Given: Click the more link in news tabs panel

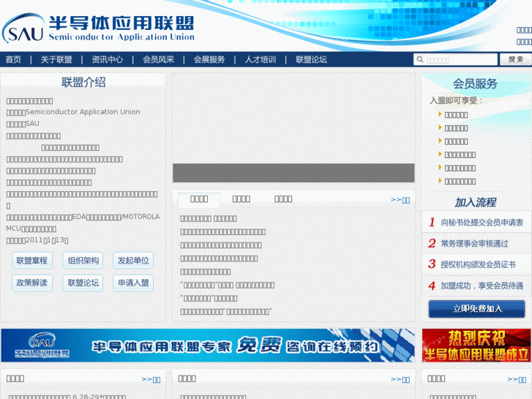Looking at the screenshot, I should coord(400,200).
